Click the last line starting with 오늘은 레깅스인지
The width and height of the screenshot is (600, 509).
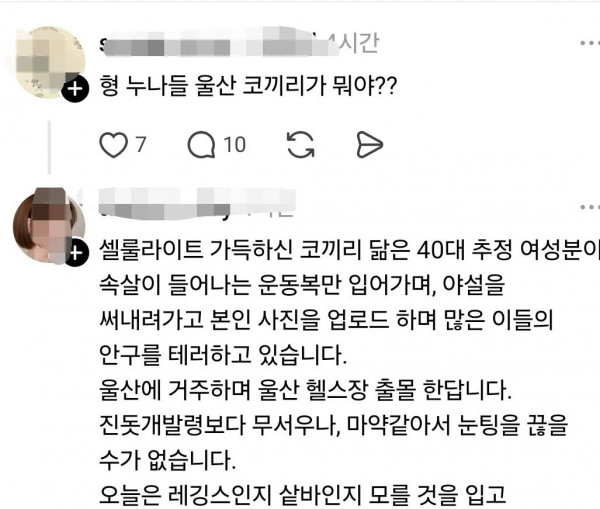point(302,494)
